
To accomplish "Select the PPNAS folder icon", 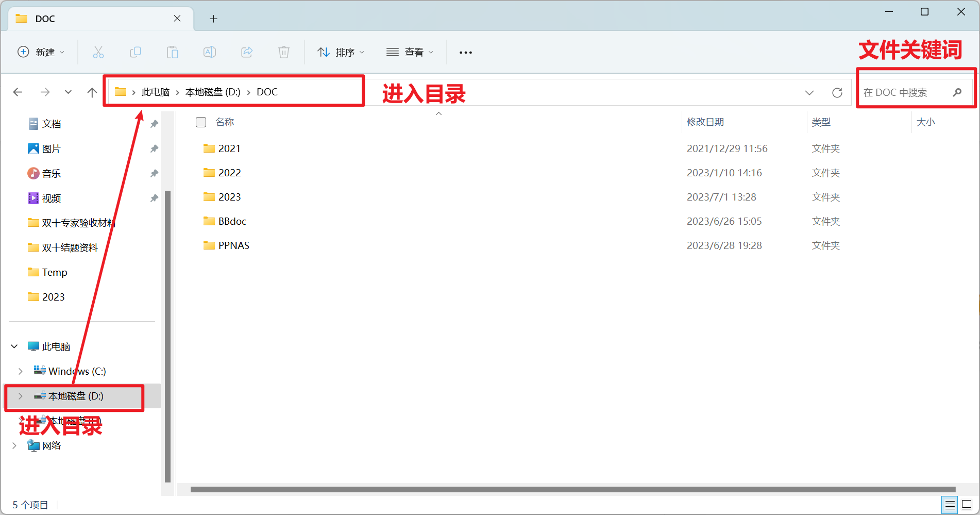I will click(209, 245).
